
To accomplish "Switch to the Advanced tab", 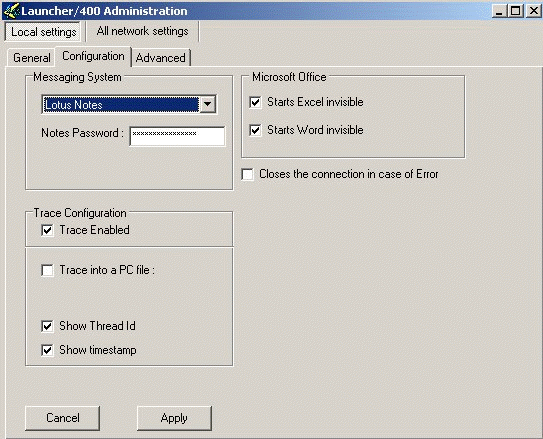I will [x=161, y=57].
